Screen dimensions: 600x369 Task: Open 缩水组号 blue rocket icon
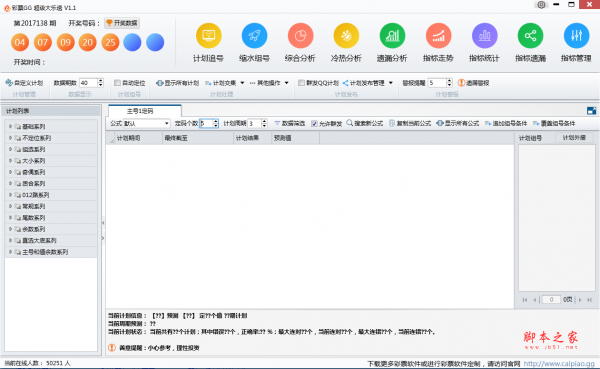click(x=254, y=36)
